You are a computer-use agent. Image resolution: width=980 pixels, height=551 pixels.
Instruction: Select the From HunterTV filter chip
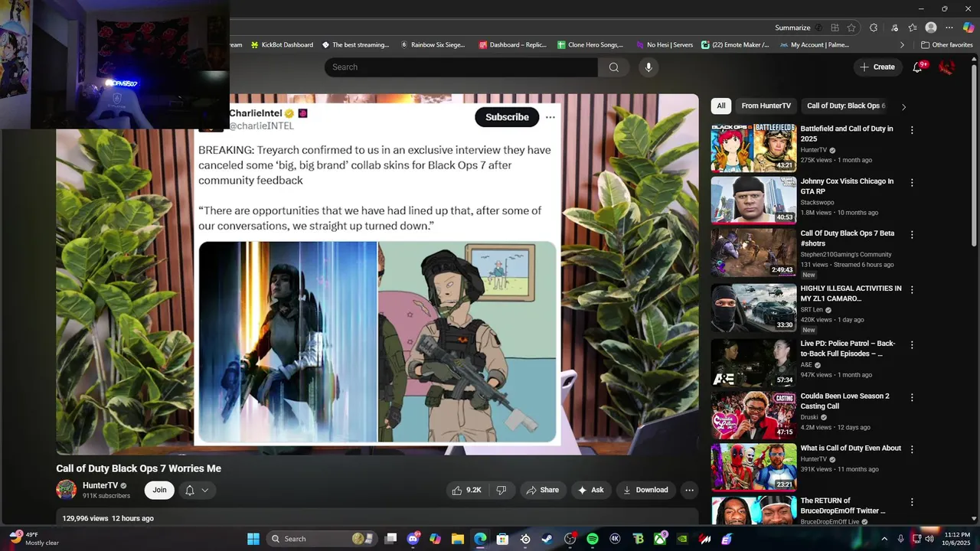(766, 106)
